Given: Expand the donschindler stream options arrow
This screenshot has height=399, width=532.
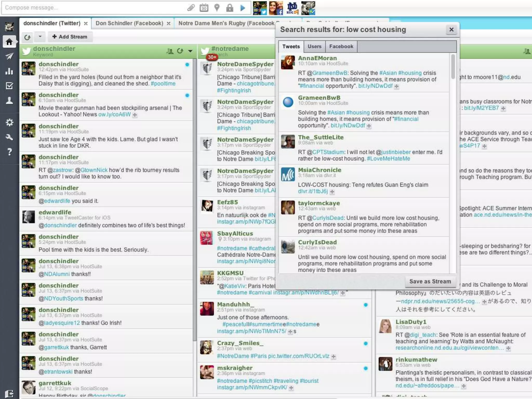Looking at the screenshot, I should (x=190, y=51).
